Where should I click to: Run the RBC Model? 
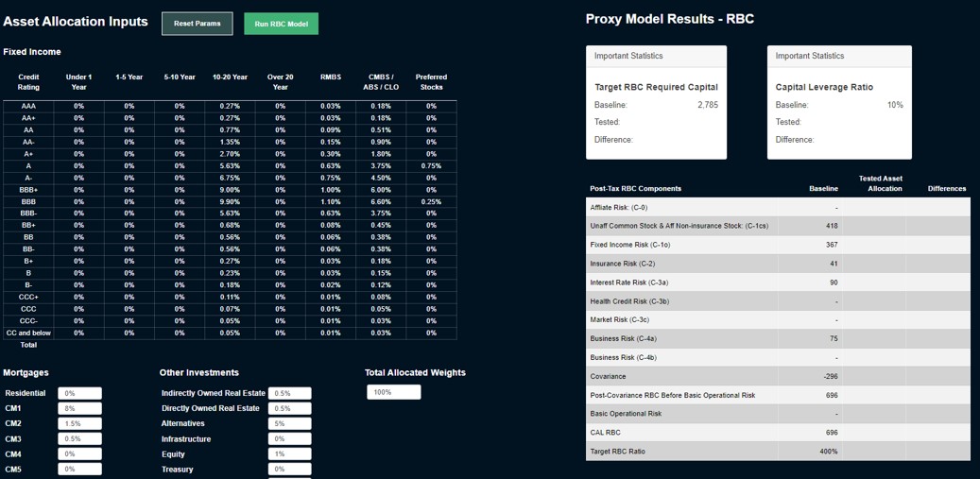(281, 24)
